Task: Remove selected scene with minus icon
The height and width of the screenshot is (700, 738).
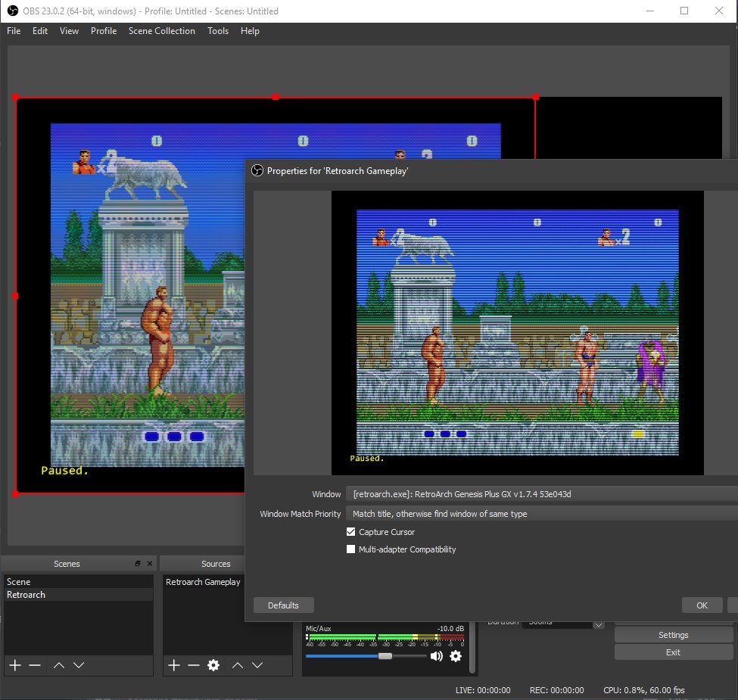Action: click(35, 665)
